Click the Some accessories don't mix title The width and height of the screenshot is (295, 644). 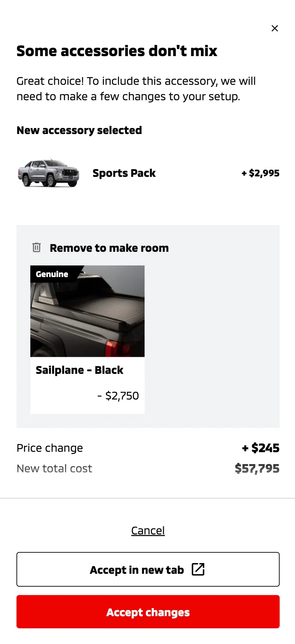tap(117, 51)
